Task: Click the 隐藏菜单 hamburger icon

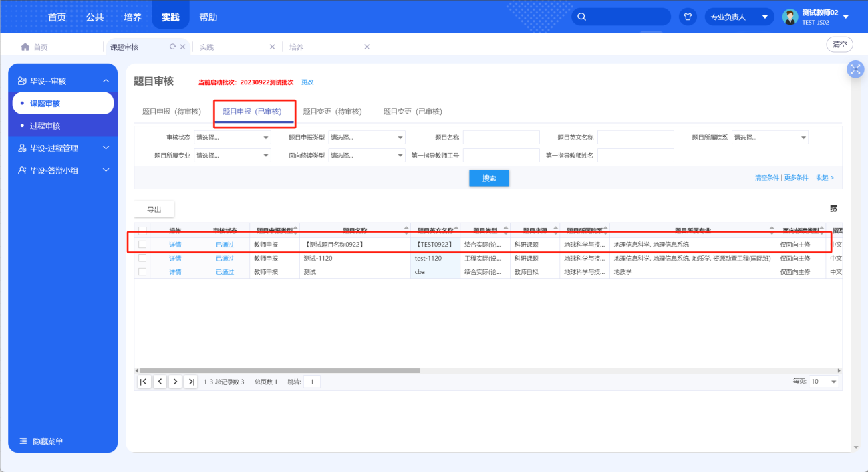Action: tap(23, 441)
